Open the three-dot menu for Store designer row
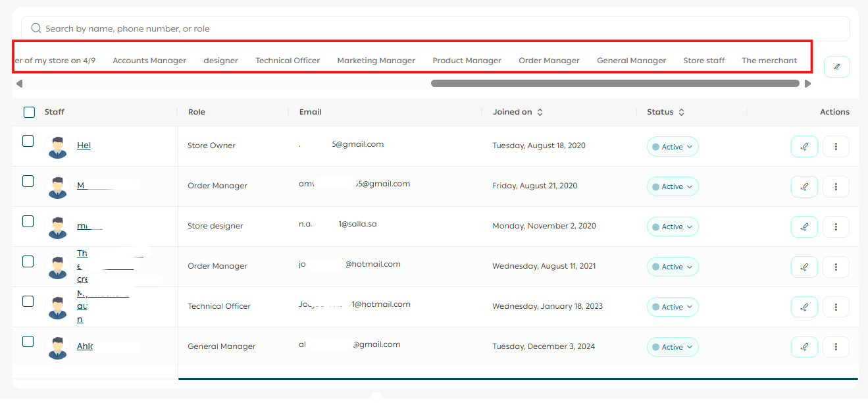 click(836, 227)
